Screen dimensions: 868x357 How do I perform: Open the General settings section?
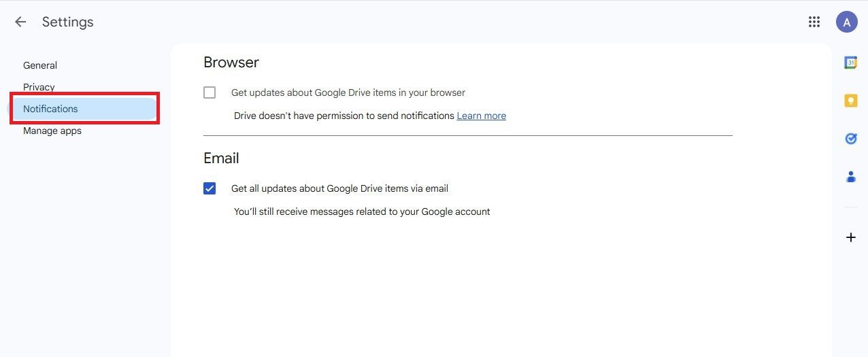click(x=40, y=65)
